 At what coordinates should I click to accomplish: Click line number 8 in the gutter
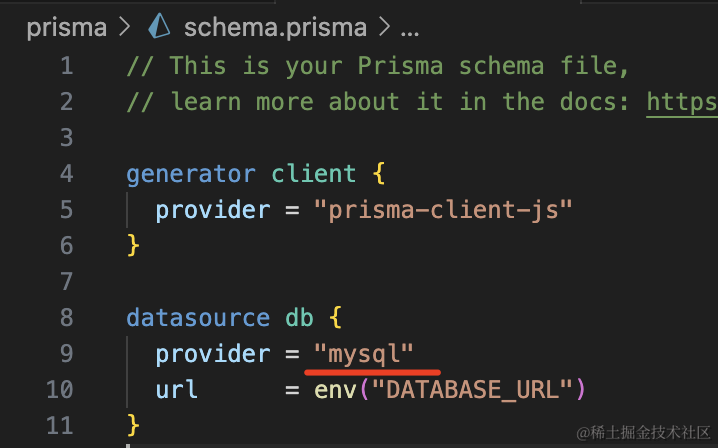coord(66,317)
